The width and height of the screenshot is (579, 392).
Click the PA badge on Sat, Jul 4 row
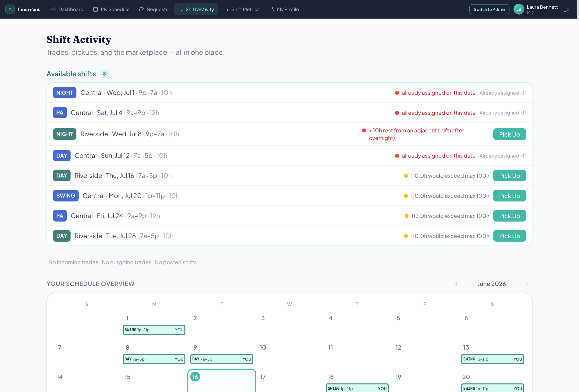coord(60,113)
